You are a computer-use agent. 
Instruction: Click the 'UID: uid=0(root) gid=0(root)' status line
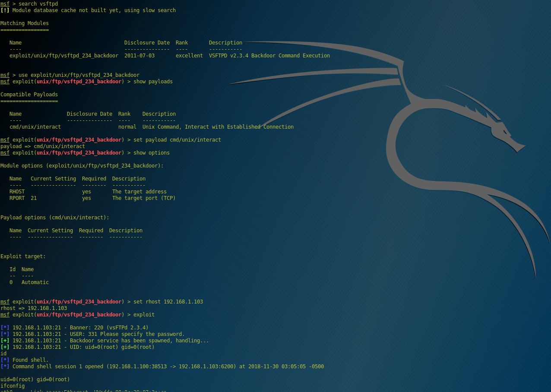(x=77, y=347)
